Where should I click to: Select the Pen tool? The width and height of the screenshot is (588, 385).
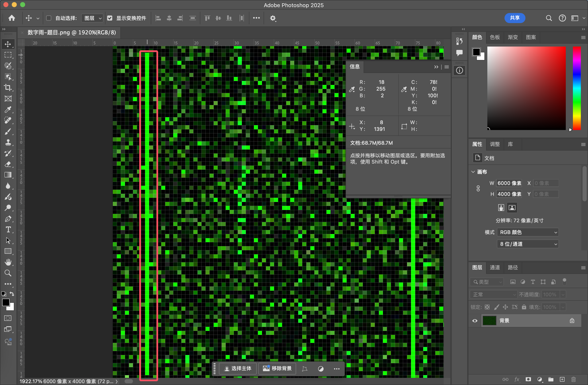click(8, 219)
